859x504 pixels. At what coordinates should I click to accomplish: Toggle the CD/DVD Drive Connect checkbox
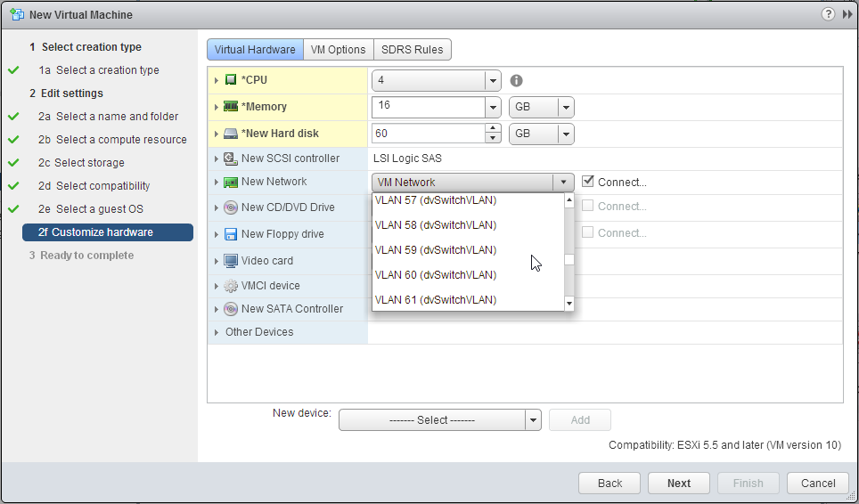pos(588,205)
